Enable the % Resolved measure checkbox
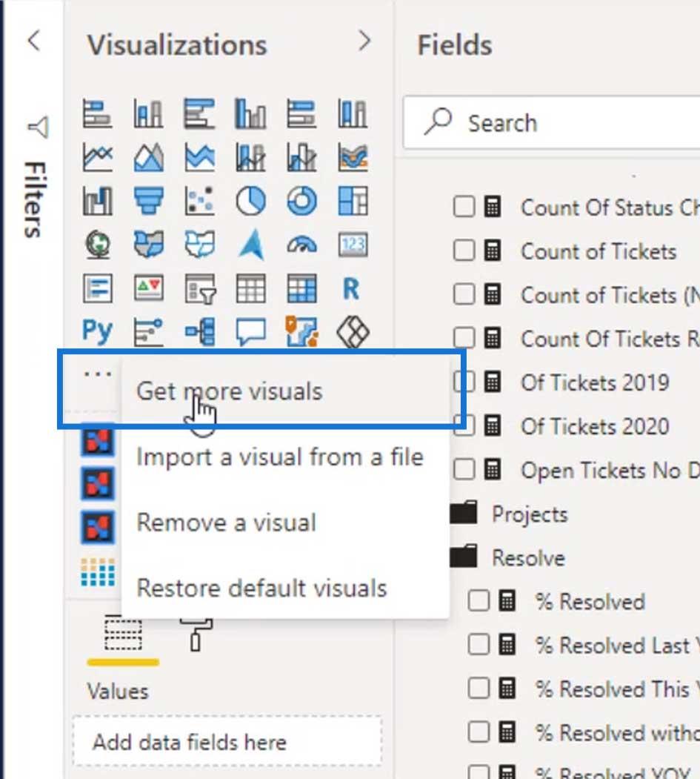This screenshot has height=779, width=700. 479,601
